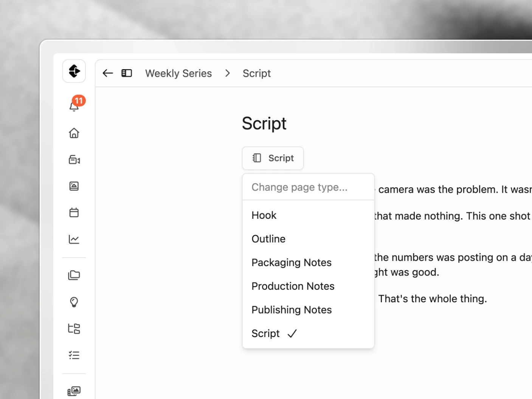Image resolution: width=532 pixels, height=399 pixels.
Task: Open the analytics chart icon
Action: (74, 239)
